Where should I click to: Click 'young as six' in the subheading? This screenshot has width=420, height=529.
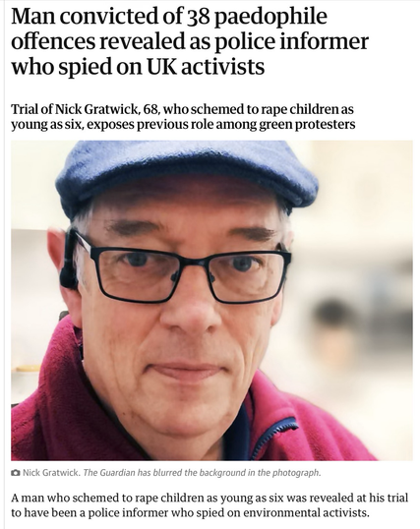46,125
